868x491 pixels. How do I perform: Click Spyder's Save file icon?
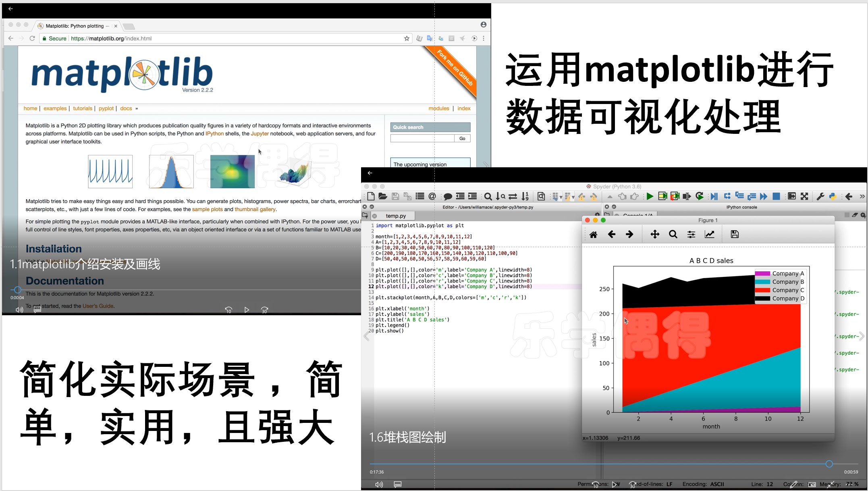click(x=395, y=196)
